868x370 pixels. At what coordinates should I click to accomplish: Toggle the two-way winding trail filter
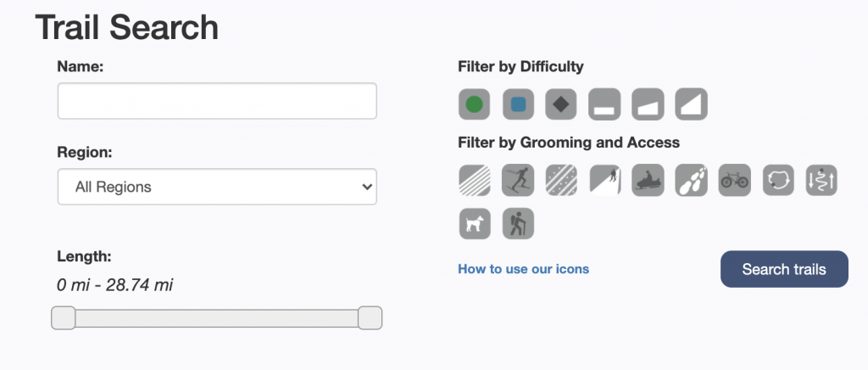(x=821, y=180)
